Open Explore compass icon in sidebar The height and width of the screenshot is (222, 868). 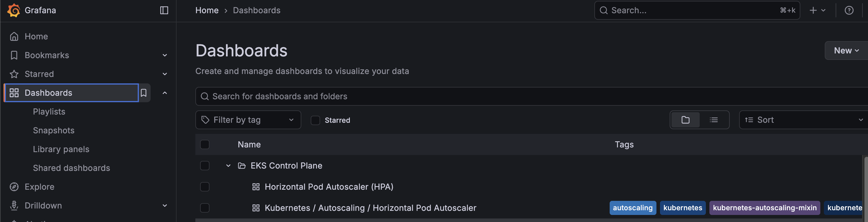14,187
